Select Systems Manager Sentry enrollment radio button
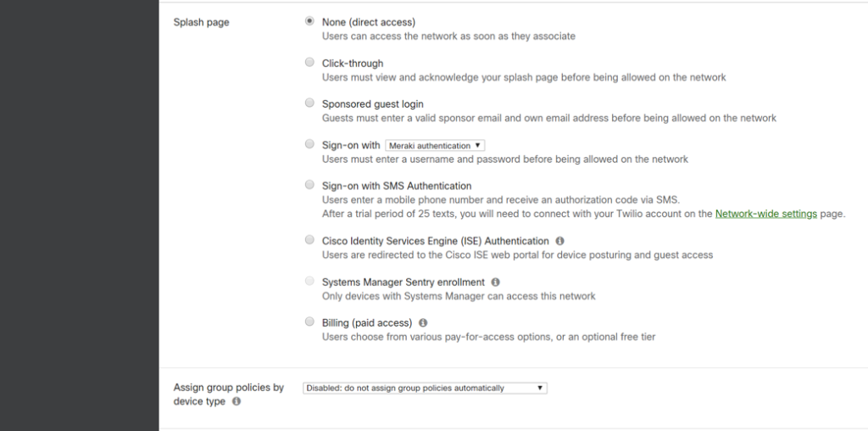The image size is (868, 431). pos(309,282)
